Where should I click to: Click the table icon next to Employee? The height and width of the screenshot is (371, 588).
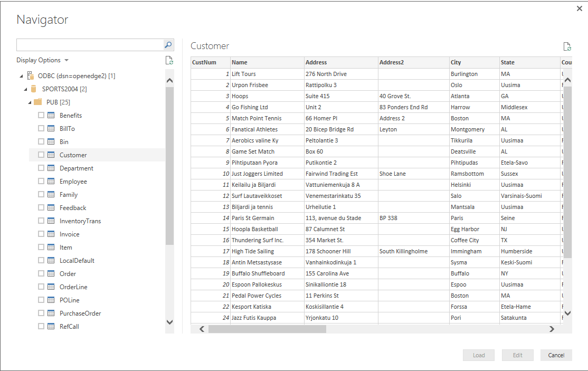(x=51, y=182)
